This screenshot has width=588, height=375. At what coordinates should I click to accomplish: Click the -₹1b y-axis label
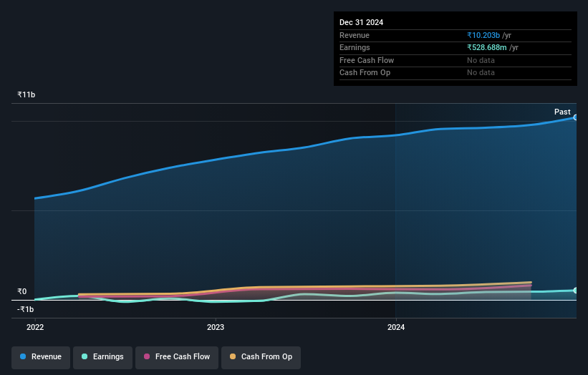pos(26,309)
